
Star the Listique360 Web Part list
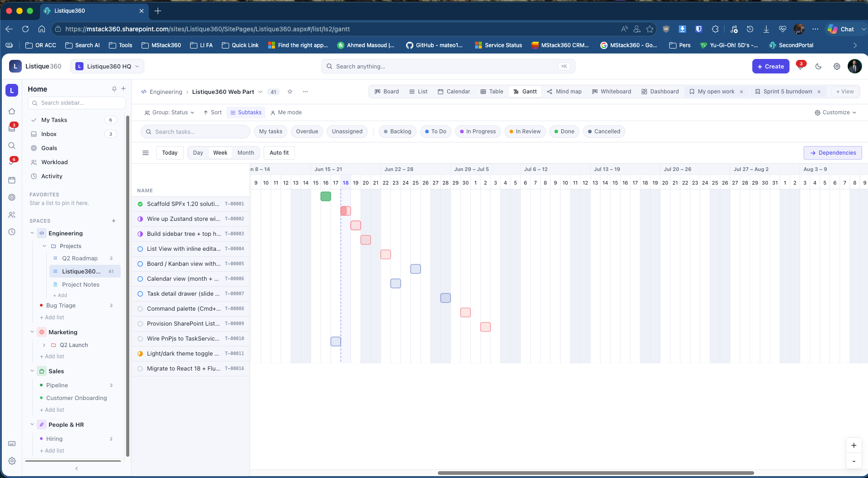(x=290, y=92)
